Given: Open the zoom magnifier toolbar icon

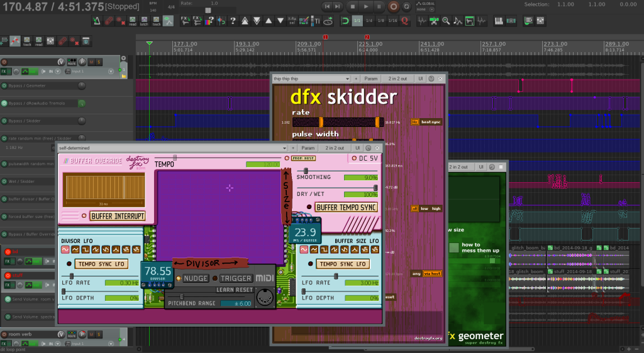Looking at the screenshot, I should pos(446,21).
